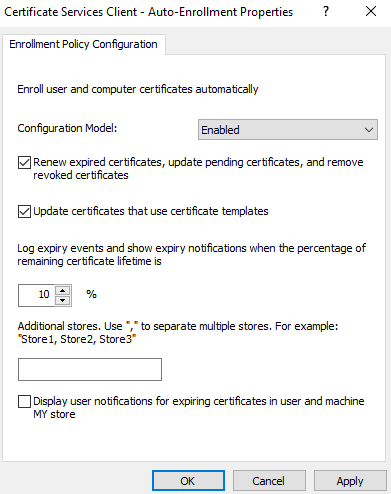Click the Additional stores text field
The width and height of the screenshot is (391, 494).
90,369
